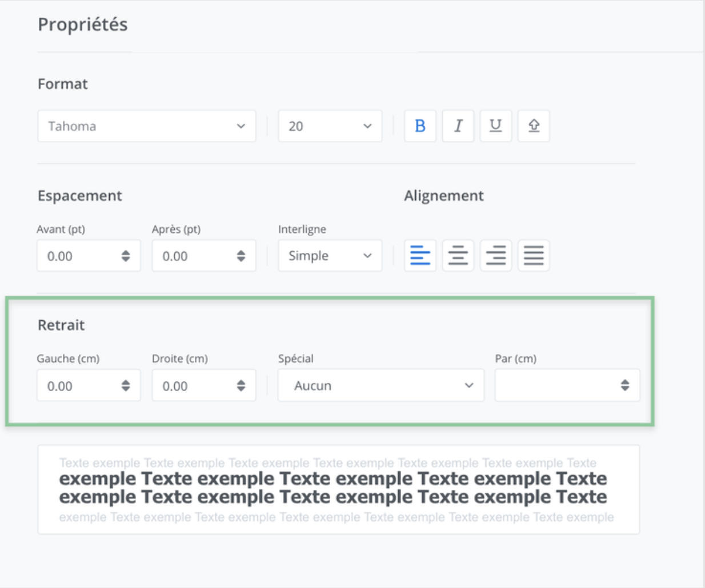The height and width of the screenshot is (588, 705).
Task: Click the sample text preview box
Action: [338, 489]
